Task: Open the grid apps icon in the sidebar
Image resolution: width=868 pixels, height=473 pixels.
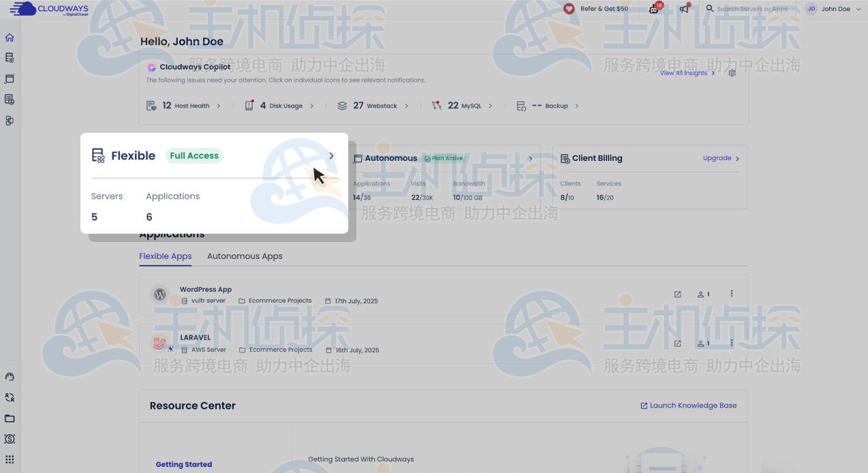Action: [10, 459]
